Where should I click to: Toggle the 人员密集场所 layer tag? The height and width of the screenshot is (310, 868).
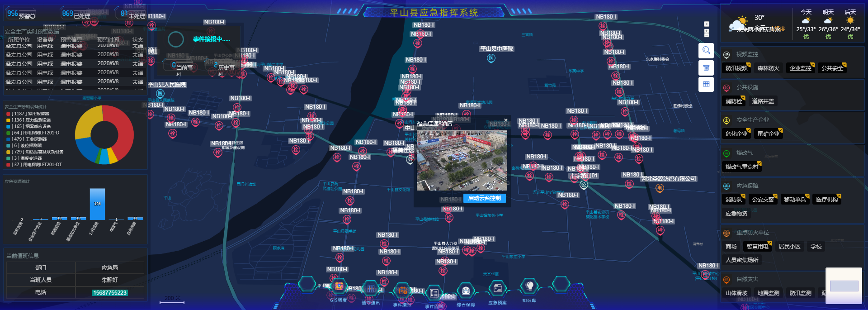point(742,260)
